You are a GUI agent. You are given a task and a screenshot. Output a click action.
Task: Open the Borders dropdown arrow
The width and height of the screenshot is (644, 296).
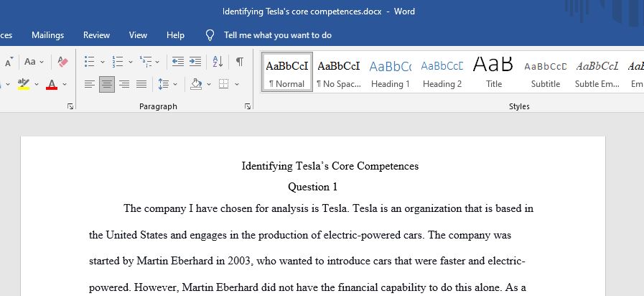pyautogui.click(x=237, y=84)
